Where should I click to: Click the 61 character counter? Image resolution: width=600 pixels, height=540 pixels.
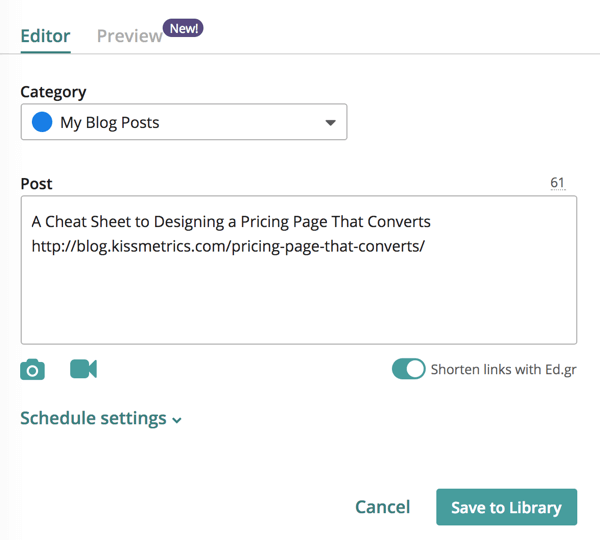[x=557, y=183]
